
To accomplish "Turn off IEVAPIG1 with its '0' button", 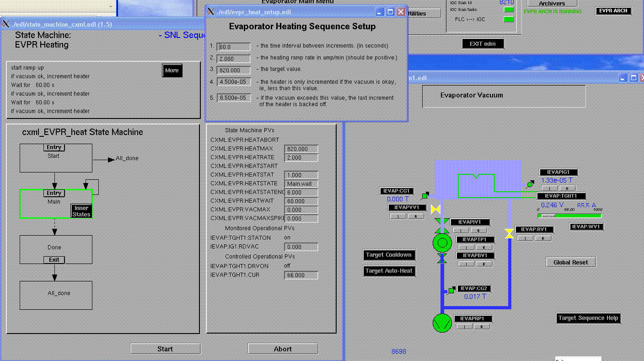I will click(x=567, y=188).
